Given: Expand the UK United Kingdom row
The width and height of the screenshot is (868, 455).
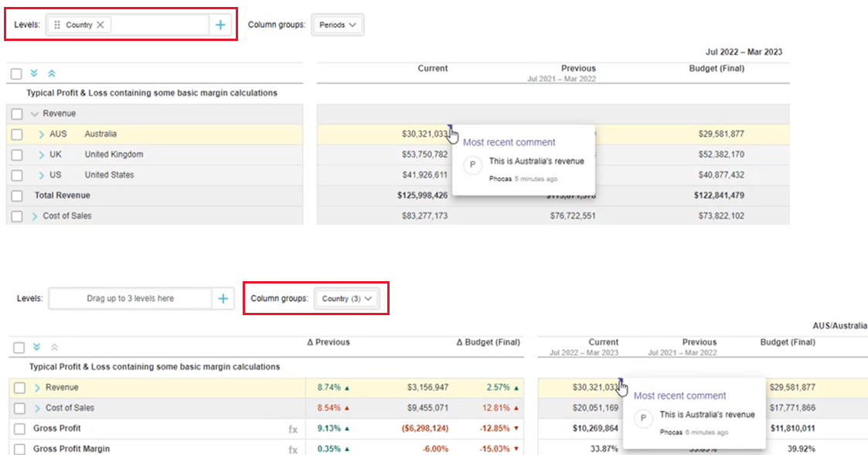Looking at the screenshot, I should 42,154.
